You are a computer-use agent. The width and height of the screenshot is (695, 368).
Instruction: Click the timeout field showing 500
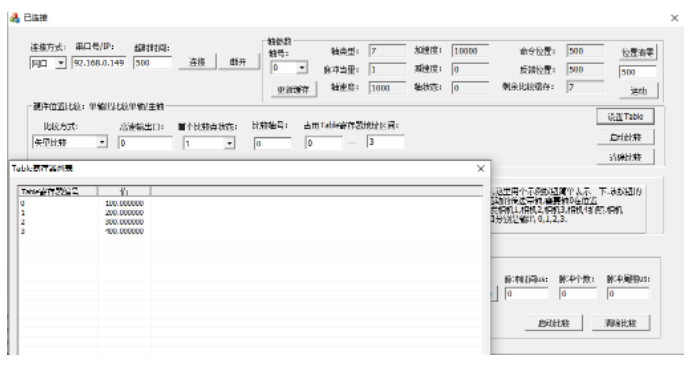click(152, 63)
